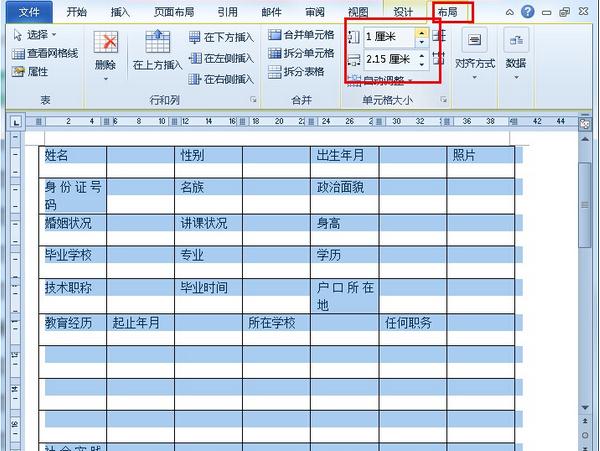Click the 照片 table cell
The width and height of the screenshot is (600, 451).
(481, 162)
